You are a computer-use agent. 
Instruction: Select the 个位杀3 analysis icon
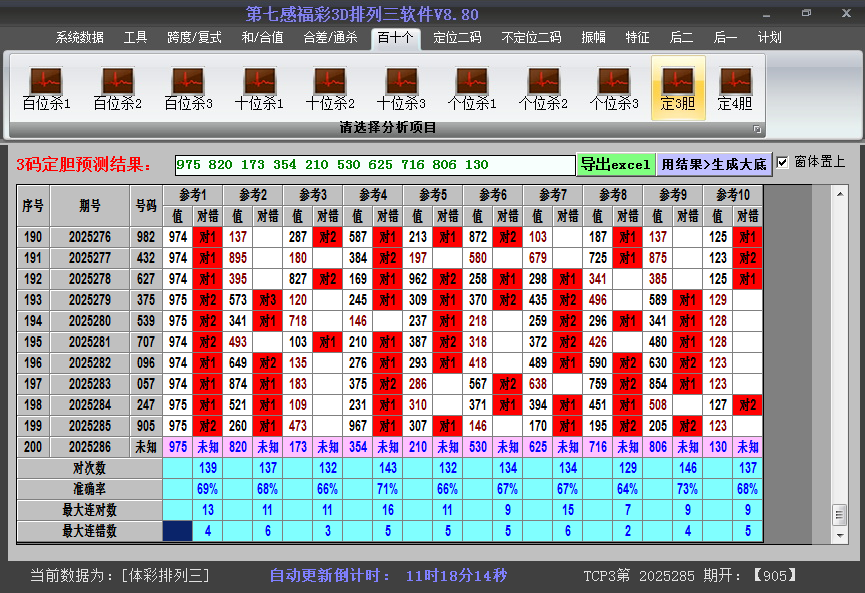point(614,88)
